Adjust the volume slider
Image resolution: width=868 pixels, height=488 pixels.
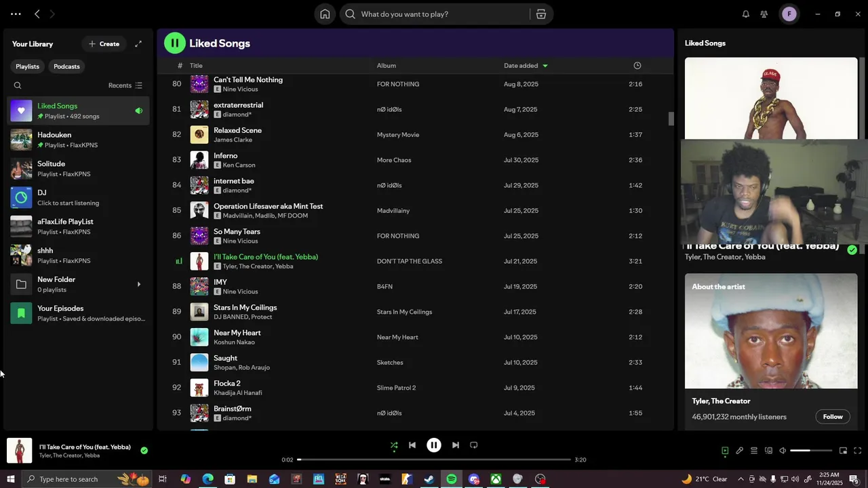811,451
